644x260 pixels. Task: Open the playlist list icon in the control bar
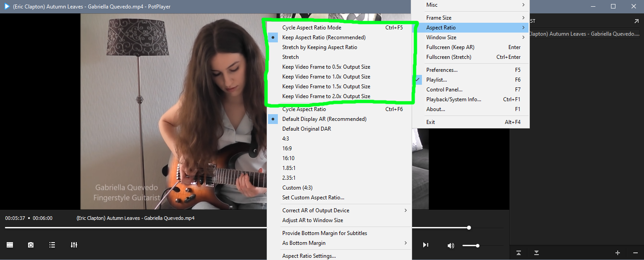(52, 245)
